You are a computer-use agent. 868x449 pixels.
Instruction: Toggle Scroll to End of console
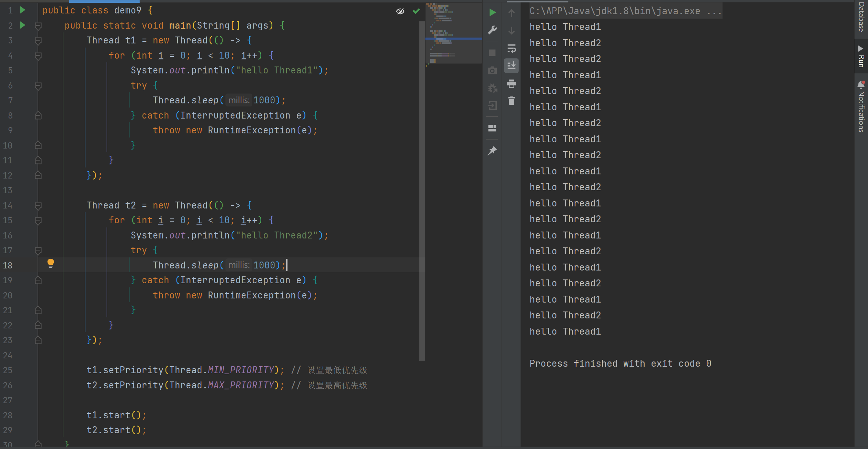pyautogui.click(x=512, y=65)
